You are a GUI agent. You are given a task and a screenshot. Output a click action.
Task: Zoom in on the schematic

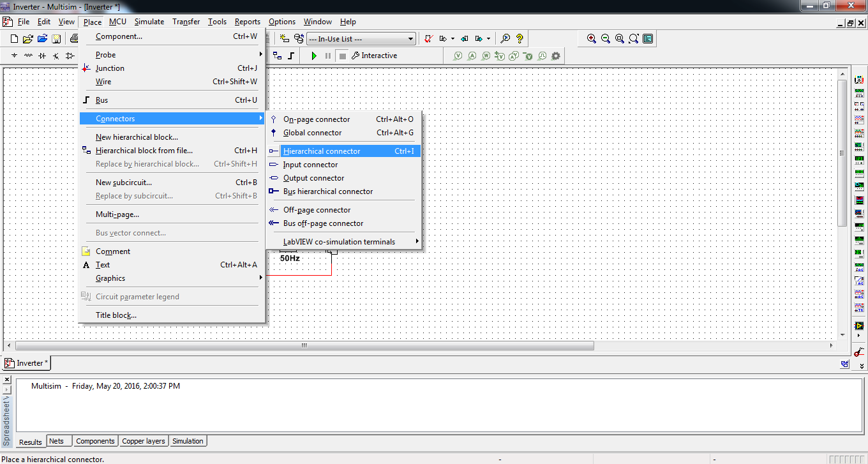click(592, 39)
